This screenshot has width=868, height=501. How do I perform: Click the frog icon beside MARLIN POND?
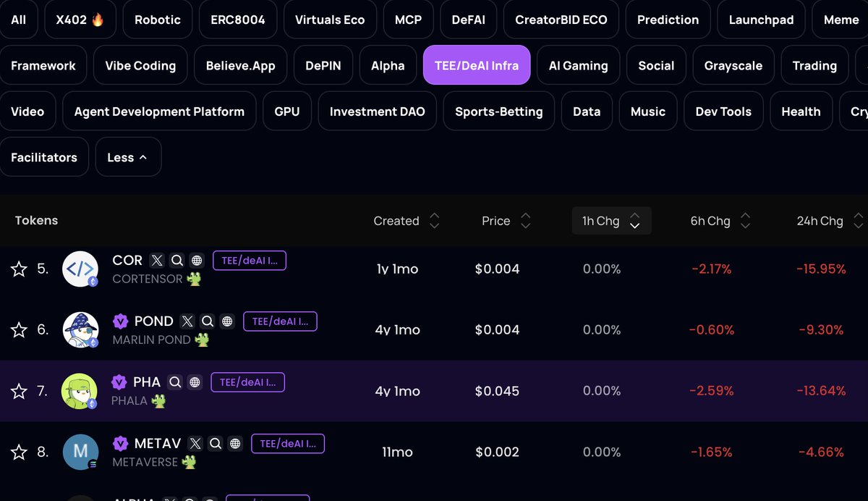[x=202, y=340]
